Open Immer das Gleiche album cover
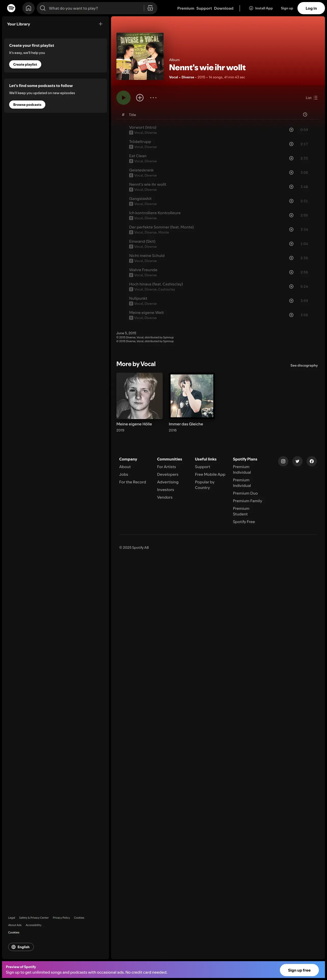The image size is (327, 980). tap(192, 396)
